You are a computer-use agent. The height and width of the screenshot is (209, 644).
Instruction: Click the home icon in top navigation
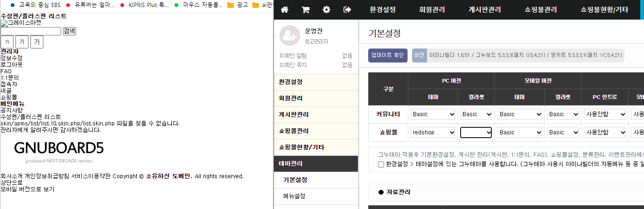point(284,10)
